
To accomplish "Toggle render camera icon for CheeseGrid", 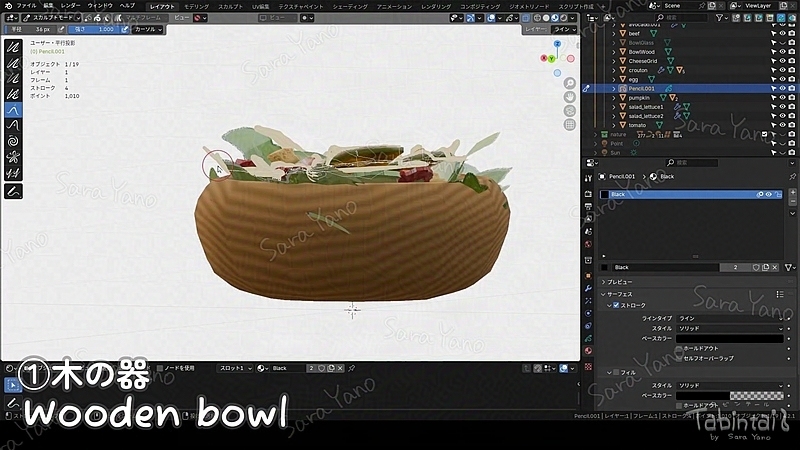I will 791,61.
